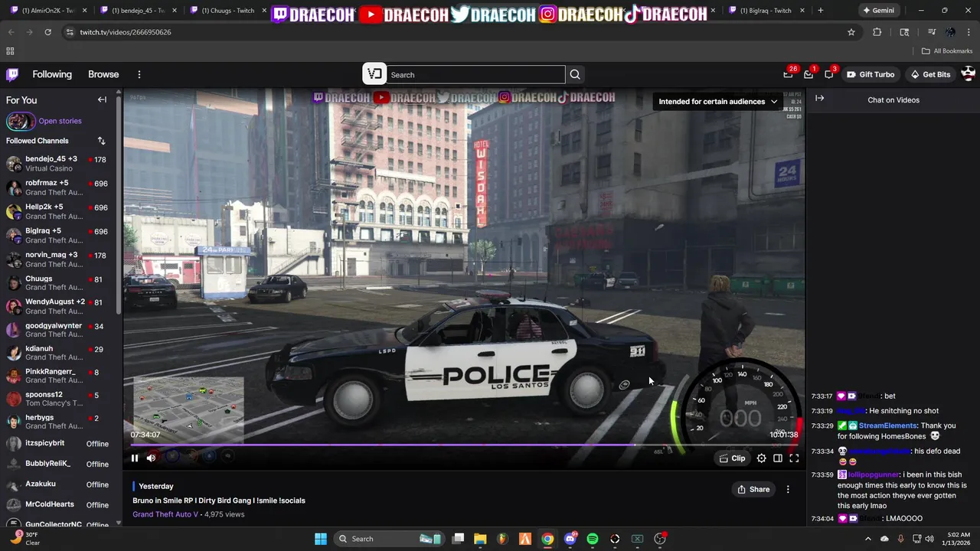
Task: Open norvin_mag channel from sidebar
Action: (x=60, y=259)
